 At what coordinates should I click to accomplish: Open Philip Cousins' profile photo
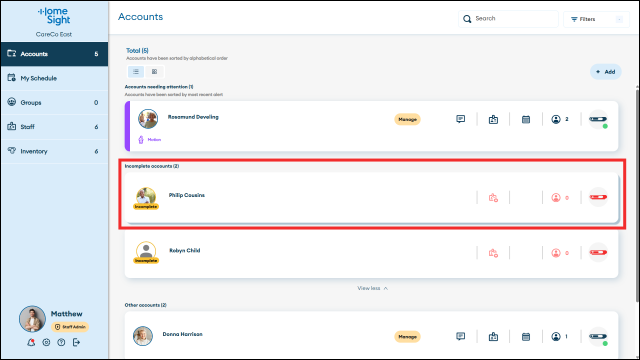(x=146, y=196)
